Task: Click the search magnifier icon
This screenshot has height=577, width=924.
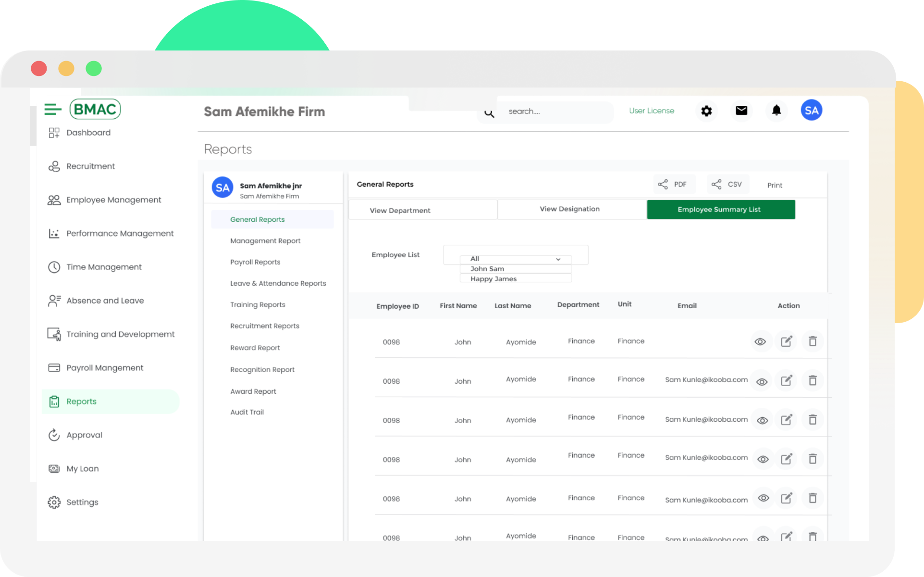Action: (489, 113)
